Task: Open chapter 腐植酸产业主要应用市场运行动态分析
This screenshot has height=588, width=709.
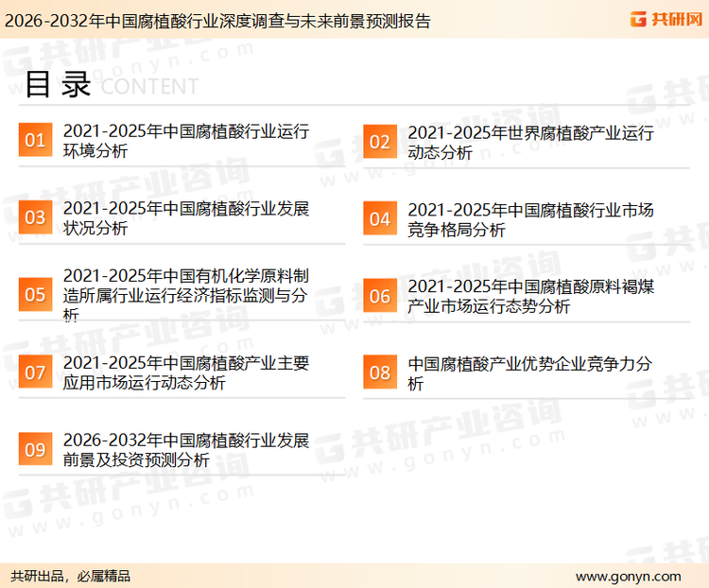Action: click(186, 372)
